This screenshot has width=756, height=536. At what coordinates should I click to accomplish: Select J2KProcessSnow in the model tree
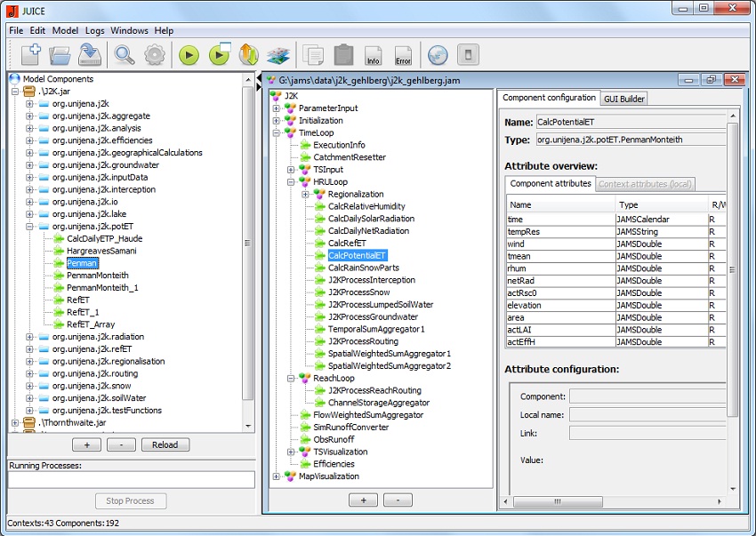tap(358, 292)
